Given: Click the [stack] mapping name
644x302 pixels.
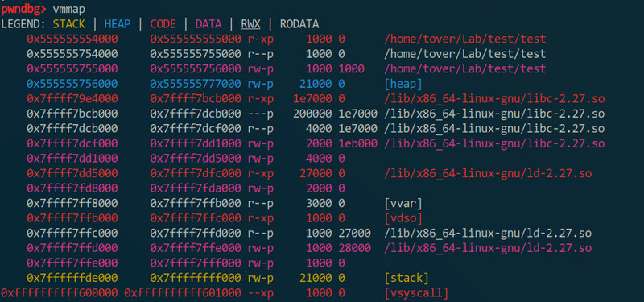Looking at the screenshot, I should 407,278.
